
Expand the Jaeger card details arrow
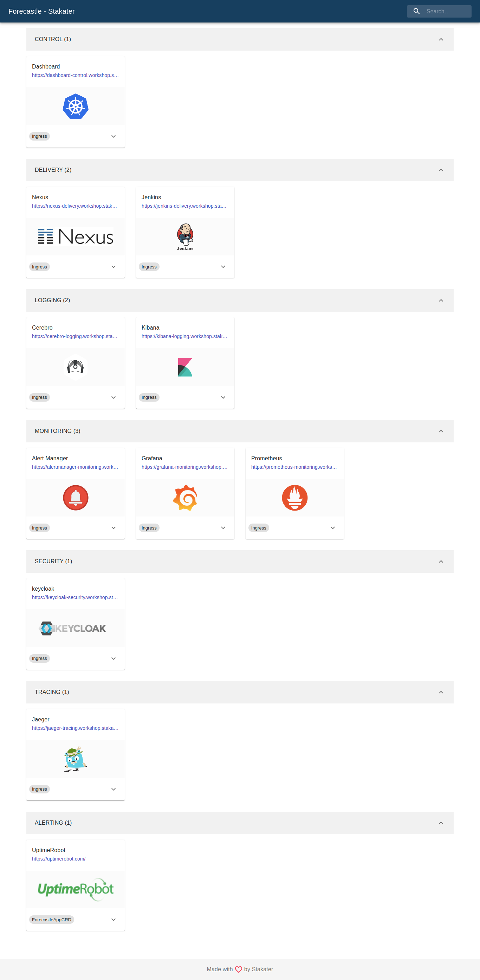[113, 789]
